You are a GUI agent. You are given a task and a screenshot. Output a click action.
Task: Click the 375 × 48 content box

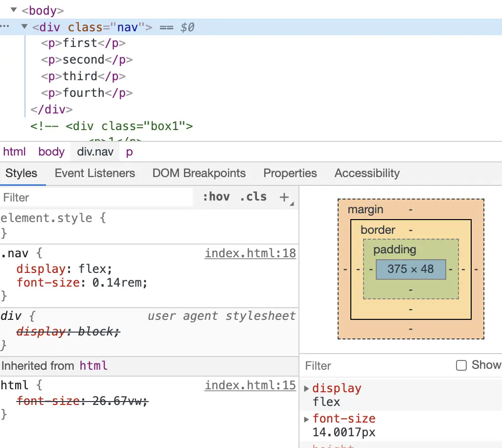[x=411, y=269]
